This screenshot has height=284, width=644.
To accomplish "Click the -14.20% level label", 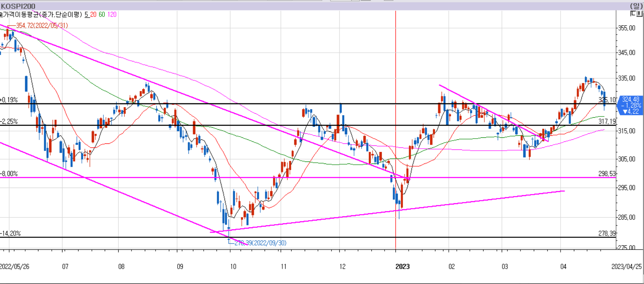I will (10, 233).
